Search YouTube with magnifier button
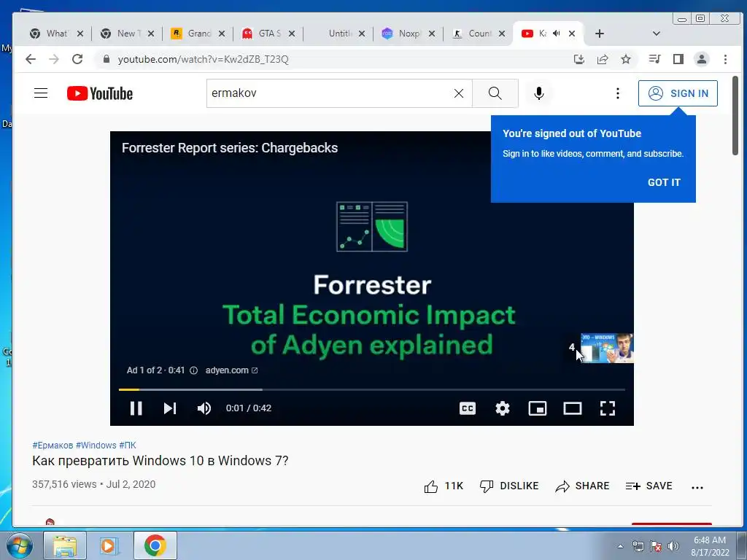This screenshot has width=747, height=560. click(x=495, y=93)
